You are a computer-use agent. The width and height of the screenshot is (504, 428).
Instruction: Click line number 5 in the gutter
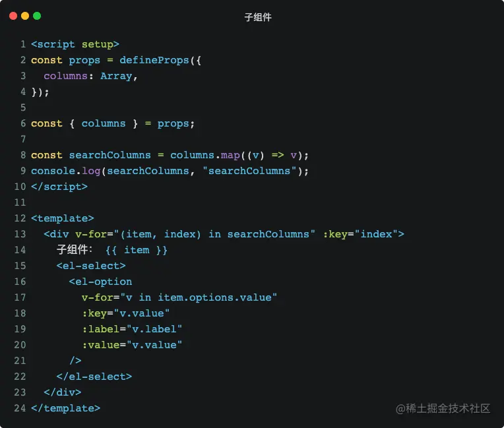coord(23,107)
